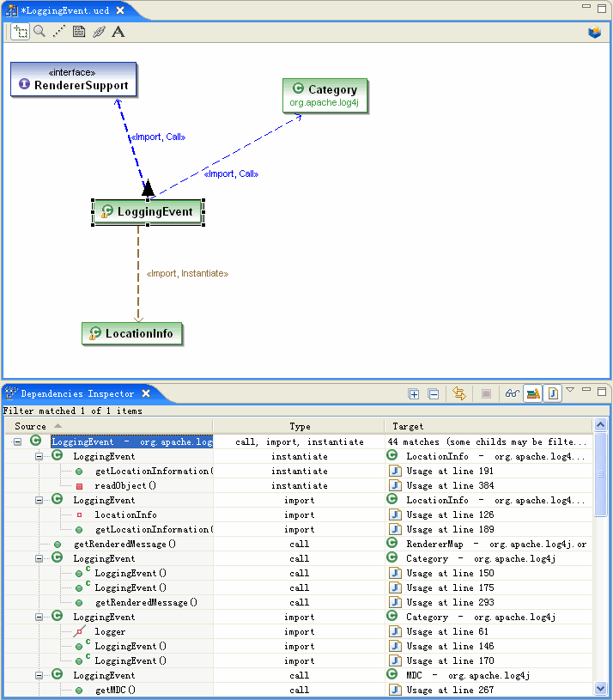Click the inspector vertical scrollbar thumb
Screen dimensions: 613x700
click(600, 474)
